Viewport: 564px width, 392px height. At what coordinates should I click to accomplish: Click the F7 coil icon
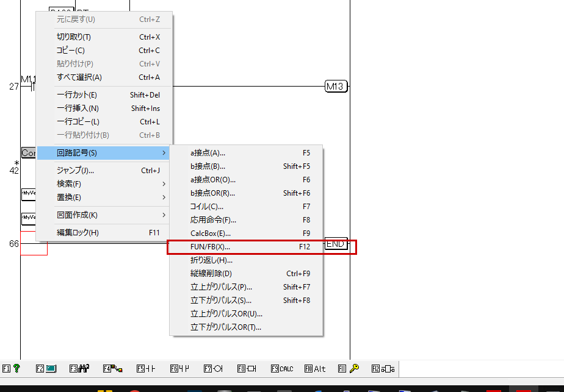217,368
